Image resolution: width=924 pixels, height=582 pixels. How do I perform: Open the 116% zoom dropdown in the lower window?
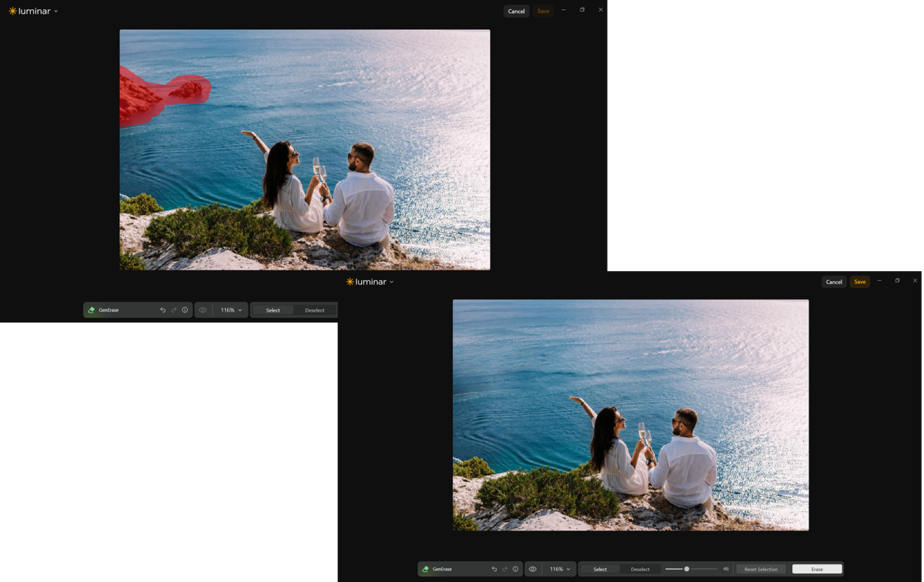560,569
